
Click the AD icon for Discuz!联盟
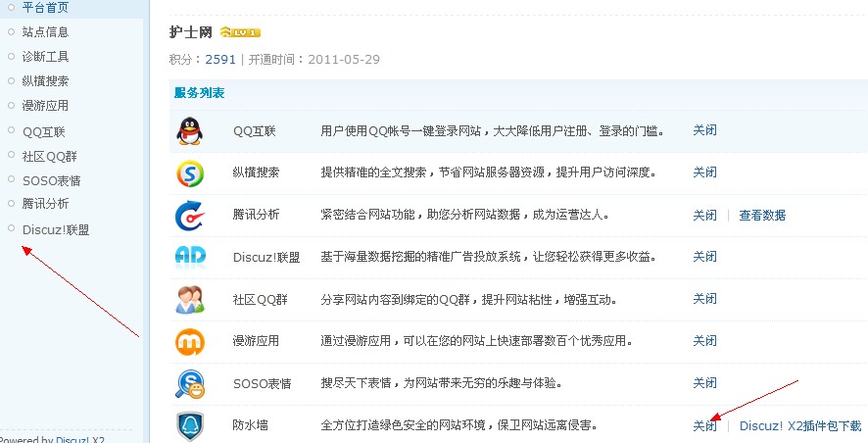pos(190,257)
